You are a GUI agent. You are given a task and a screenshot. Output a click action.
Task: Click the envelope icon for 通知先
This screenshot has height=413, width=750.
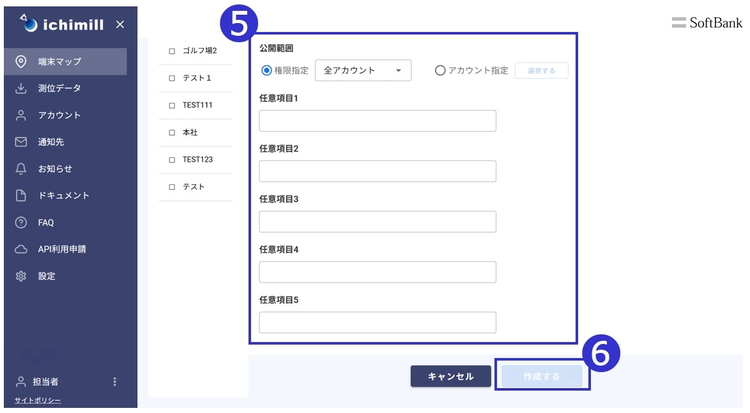click(x=21, y=142)
